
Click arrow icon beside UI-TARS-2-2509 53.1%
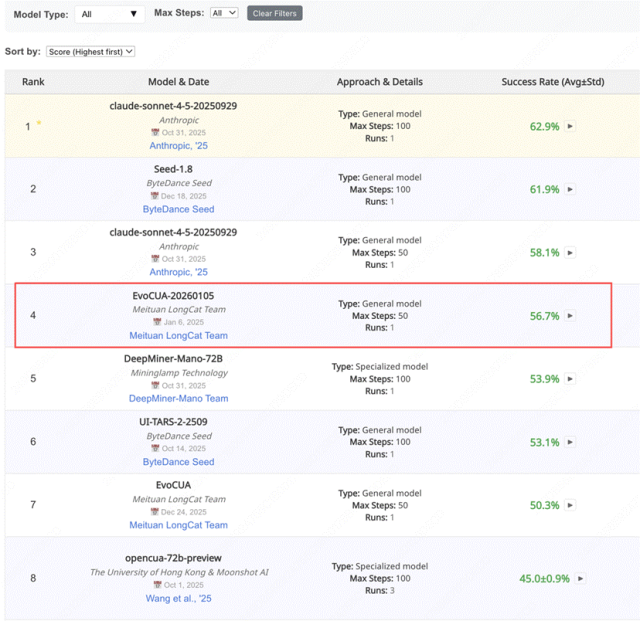coord(570,443)
